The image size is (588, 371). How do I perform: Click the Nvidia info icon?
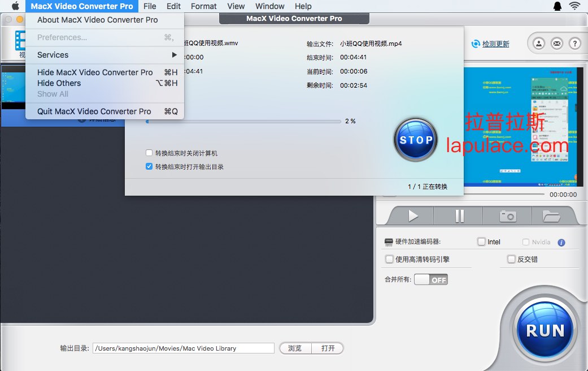pos(561,243)
